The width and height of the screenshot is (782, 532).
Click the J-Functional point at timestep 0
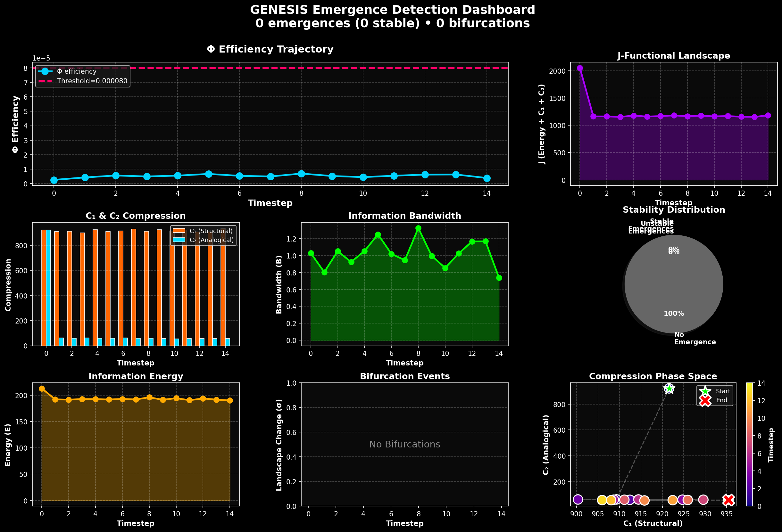pyautogui.click(x=580, y=68)
